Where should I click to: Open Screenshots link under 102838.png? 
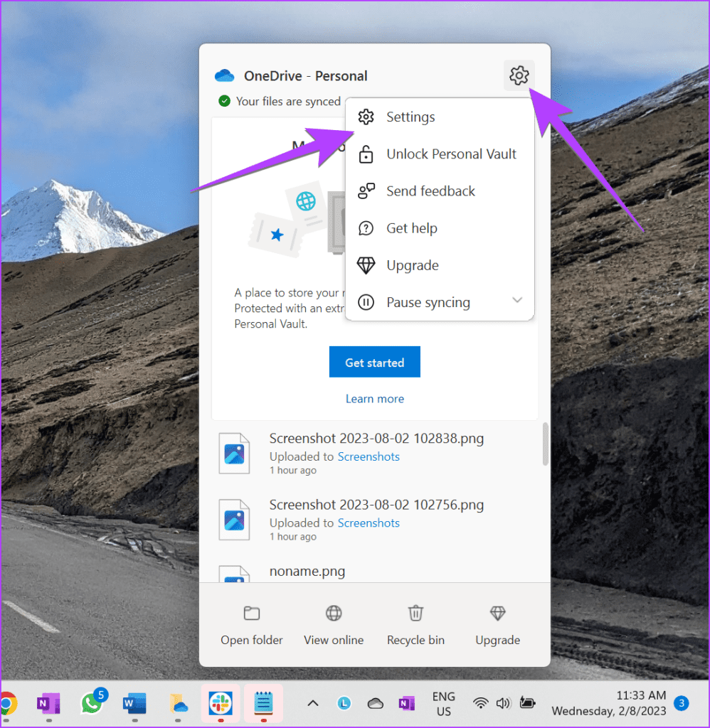pyautogui.click(x=368, y=457)
